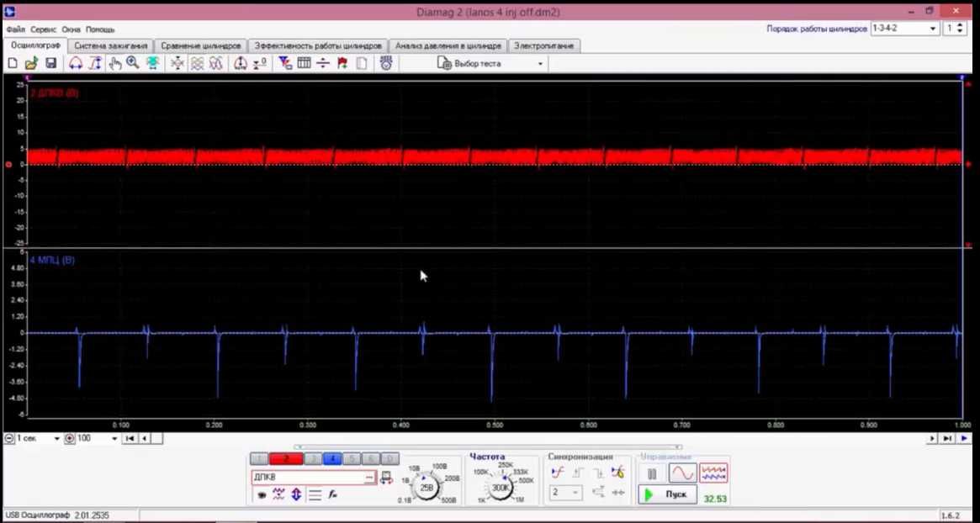Click the pause button beside the sine mode
This screenshot has height=523, width=980.
(652, 473)
